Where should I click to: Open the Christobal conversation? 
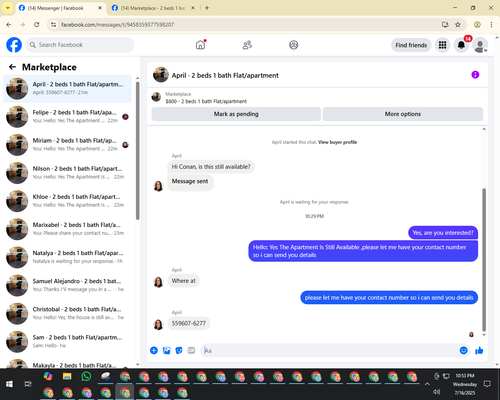click(67, 313)
